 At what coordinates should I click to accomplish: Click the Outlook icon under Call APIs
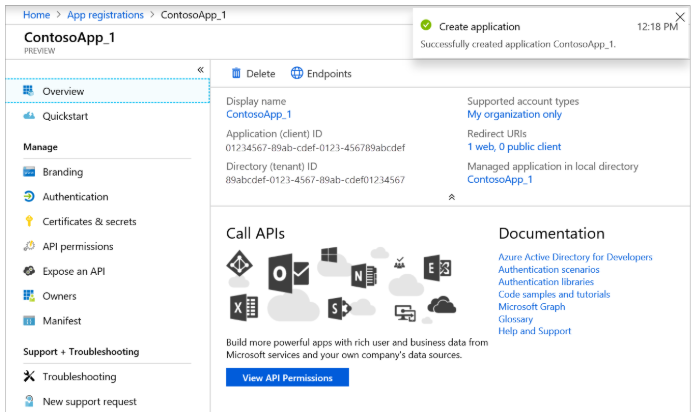coord(288,273)
